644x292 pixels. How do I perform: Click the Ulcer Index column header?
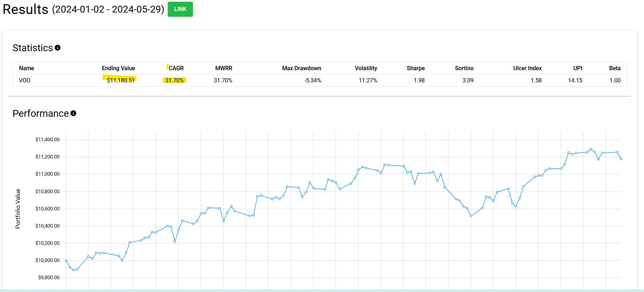point(527,68)
